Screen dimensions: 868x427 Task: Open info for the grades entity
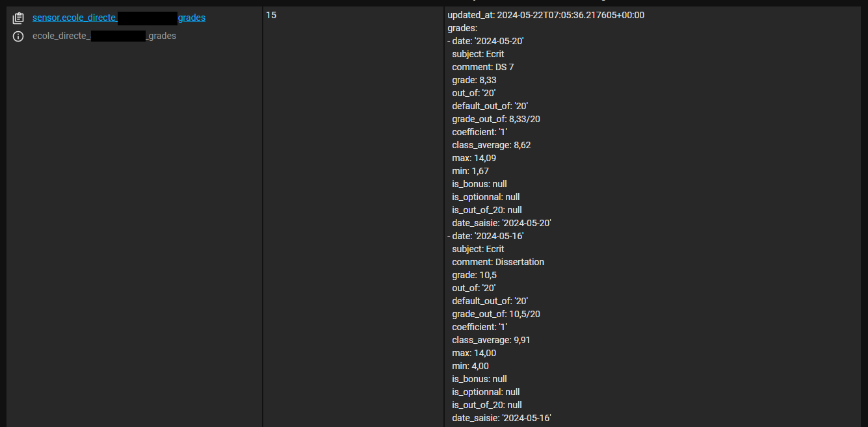point(18,36)
